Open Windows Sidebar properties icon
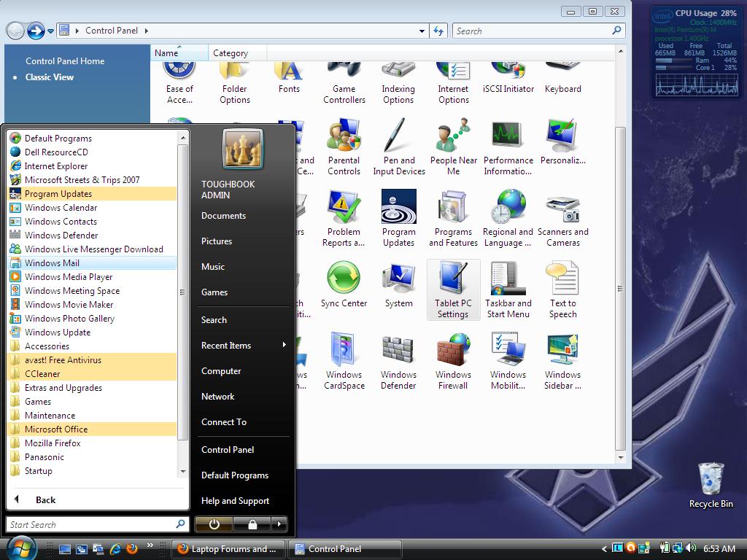 [562, 362]
